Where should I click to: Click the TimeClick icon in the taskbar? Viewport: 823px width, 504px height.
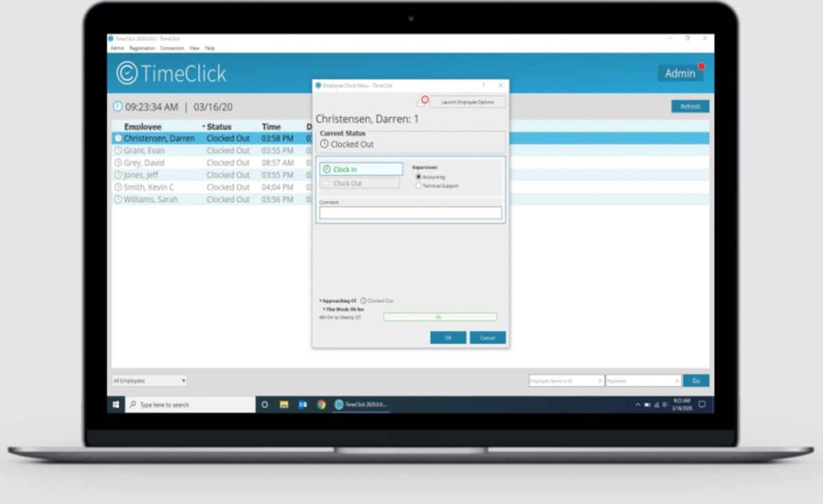click(x=337, y=404)
